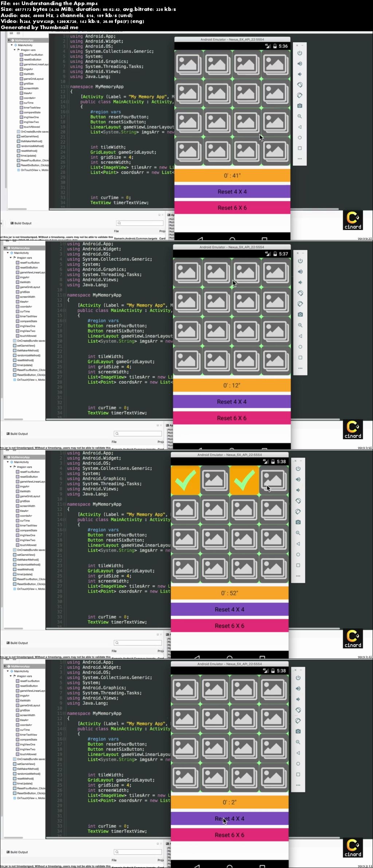Open emulator more options dots in 0':12" frame
The image size is (373, 868).
click(300, 368)
